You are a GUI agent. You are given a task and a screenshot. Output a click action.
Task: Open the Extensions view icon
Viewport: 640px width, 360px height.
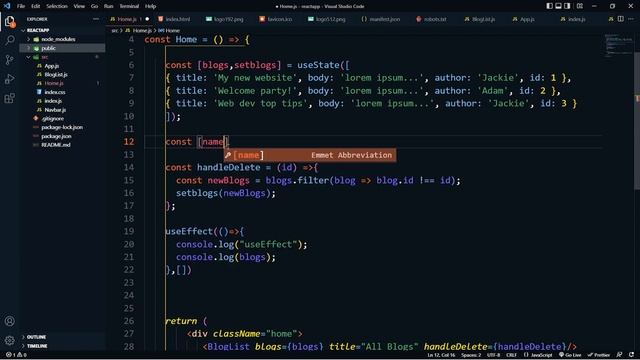coord(10,98)
